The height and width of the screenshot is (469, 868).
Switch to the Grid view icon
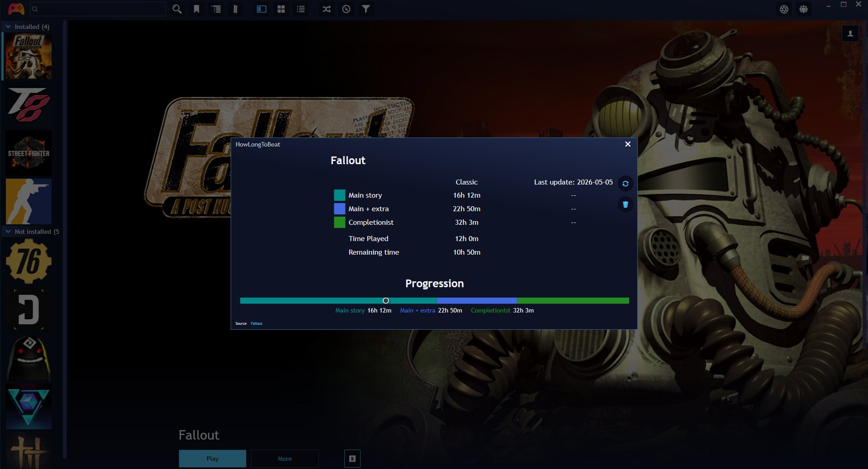[281, 9]
